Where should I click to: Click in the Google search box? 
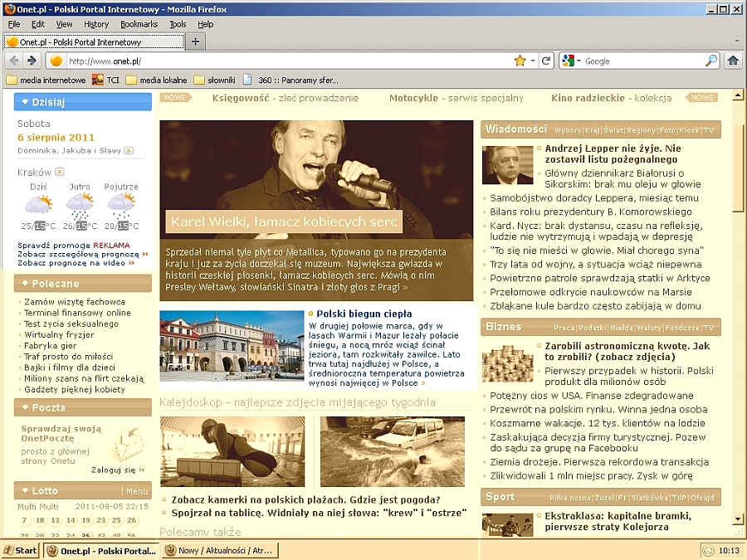coord(643,61)
